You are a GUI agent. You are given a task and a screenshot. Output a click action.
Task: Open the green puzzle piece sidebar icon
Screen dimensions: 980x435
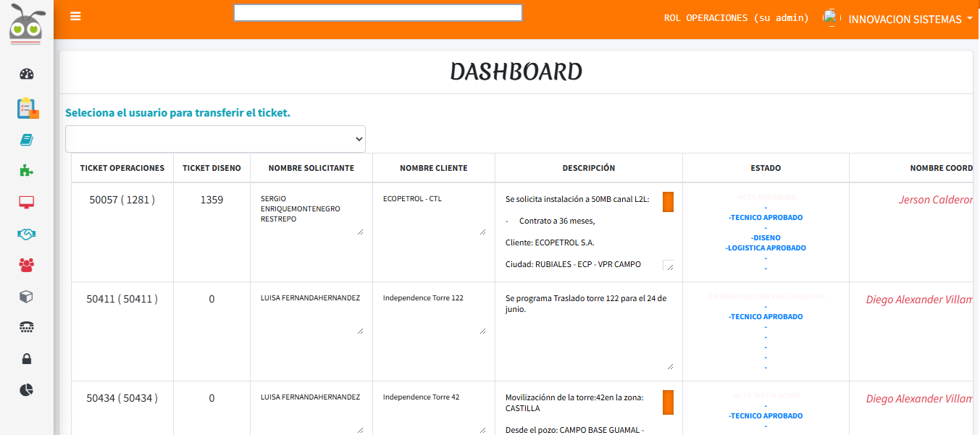click(27, 171)
